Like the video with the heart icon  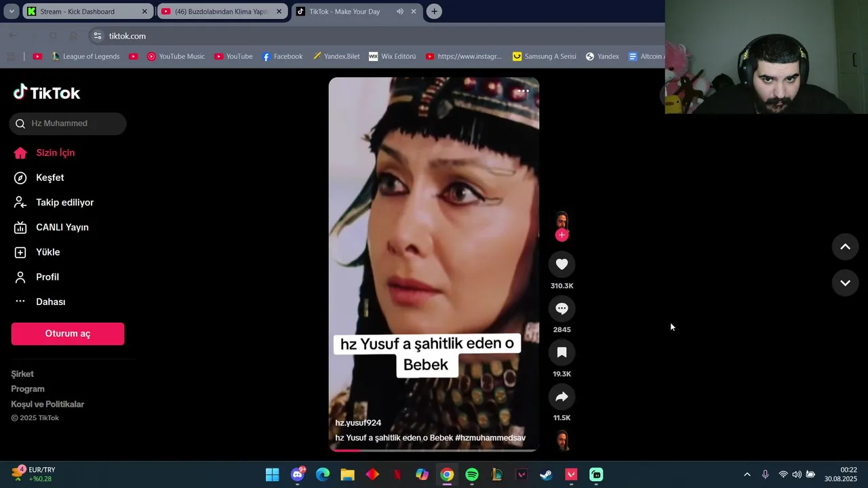coord(561,264)
